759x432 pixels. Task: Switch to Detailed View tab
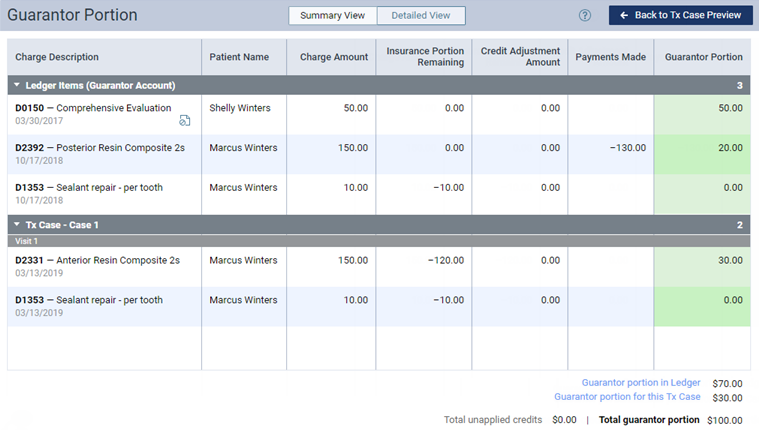421,16
